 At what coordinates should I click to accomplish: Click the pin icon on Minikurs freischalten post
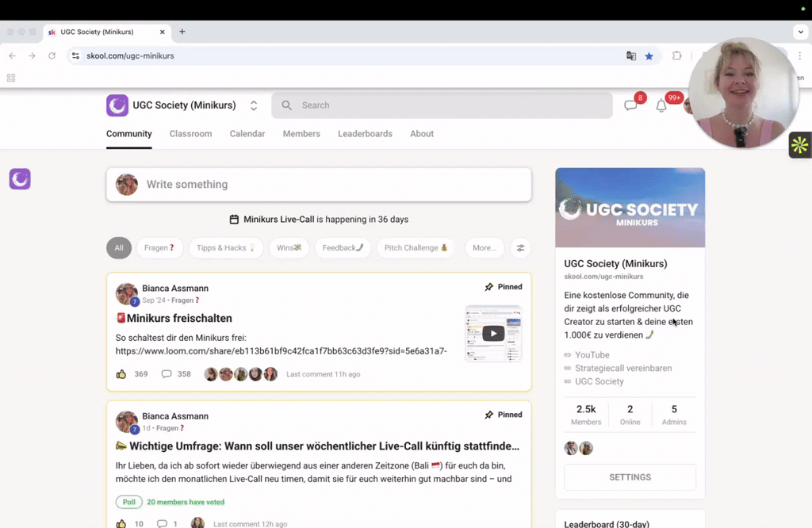click(x=488, y=287)
